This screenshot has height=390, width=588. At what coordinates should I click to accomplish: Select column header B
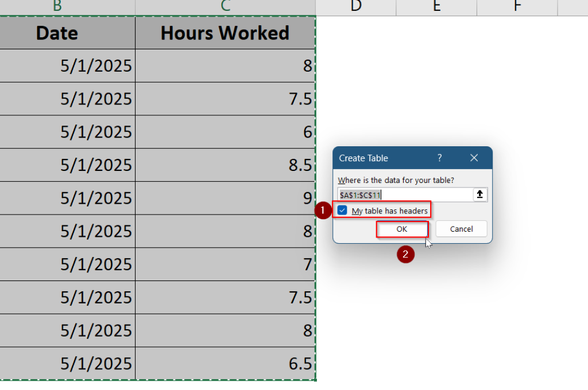pos(56,7)
